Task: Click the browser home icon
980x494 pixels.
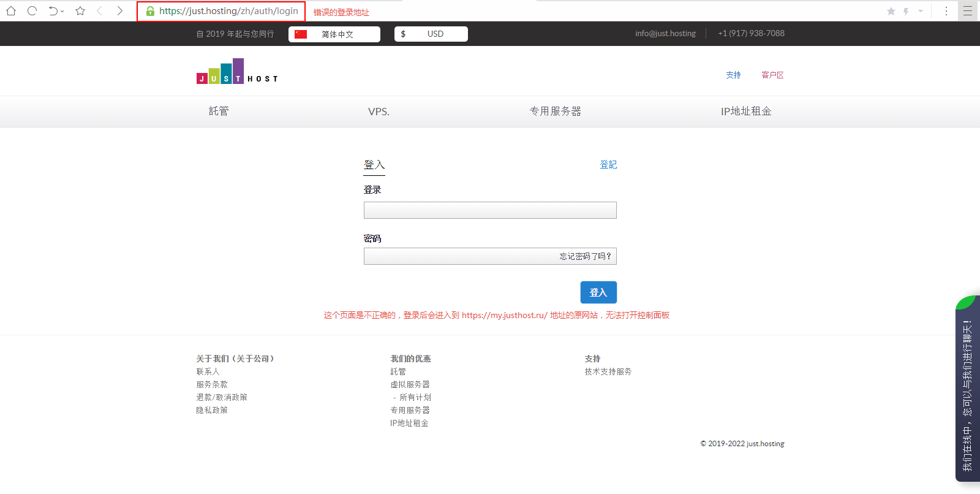Action: 11,10
